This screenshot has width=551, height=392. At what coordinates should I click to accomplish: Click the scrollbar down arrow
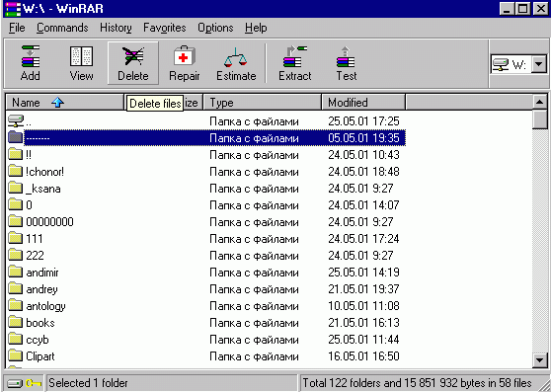[x=539, y=360]
